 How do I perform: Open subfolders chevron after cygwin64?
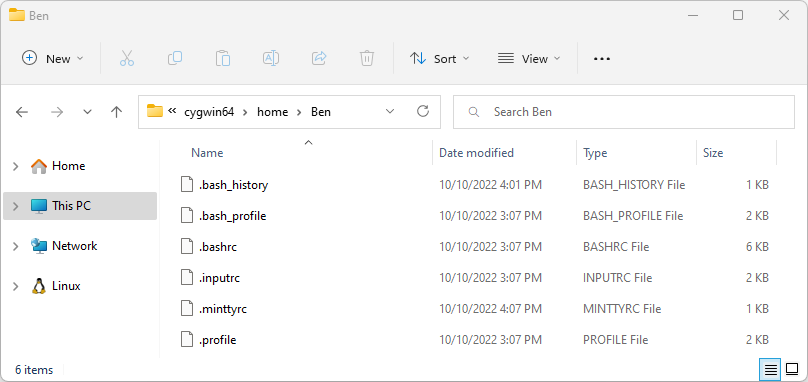[245, 112]
